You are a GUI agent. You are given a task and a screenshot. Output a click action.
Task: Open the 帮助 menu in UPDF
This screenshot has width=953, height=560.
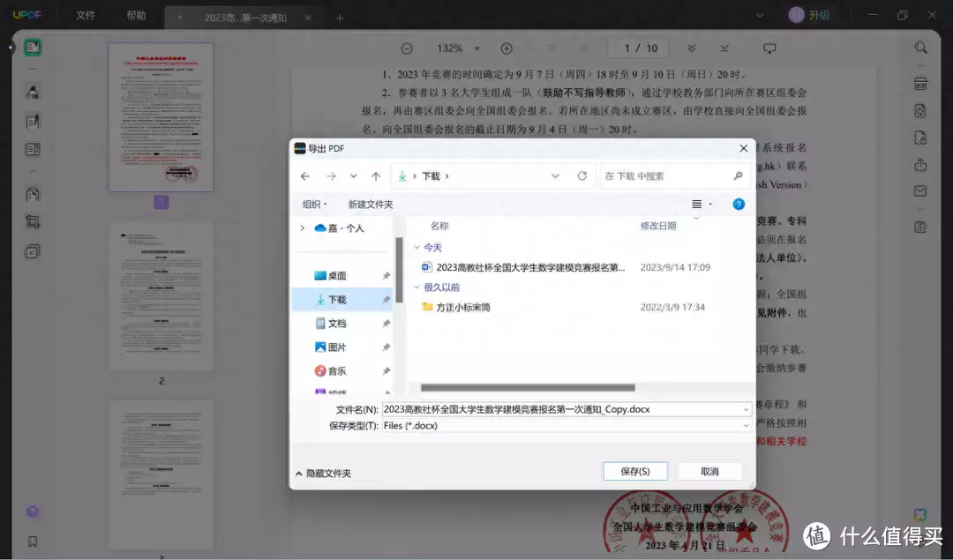[x=136, y=16]
